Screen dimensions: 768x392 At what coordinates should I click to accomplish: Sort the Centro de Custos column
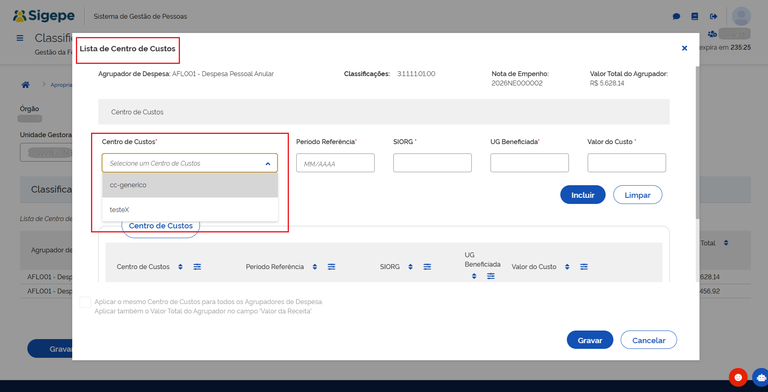(x=180, y=267)
